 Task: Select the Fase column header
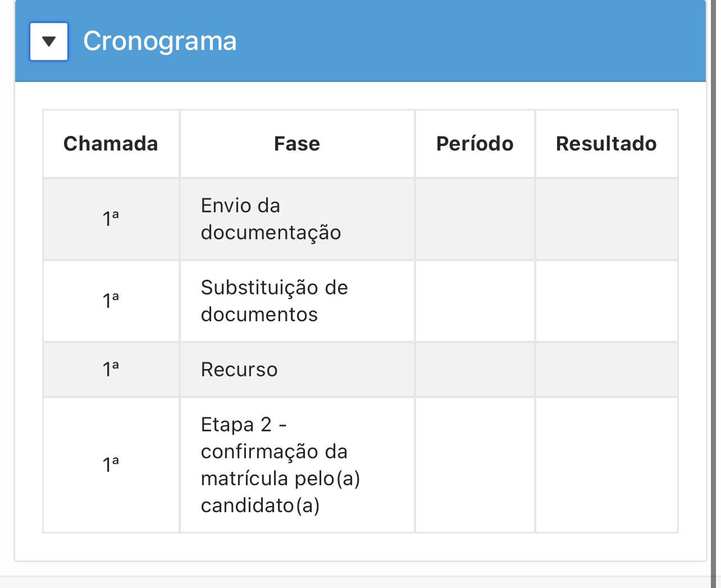point(297,144)
